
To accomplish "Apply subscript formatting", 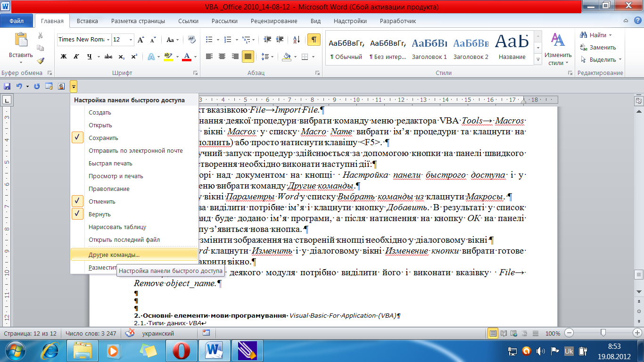I will coord(122,57).
